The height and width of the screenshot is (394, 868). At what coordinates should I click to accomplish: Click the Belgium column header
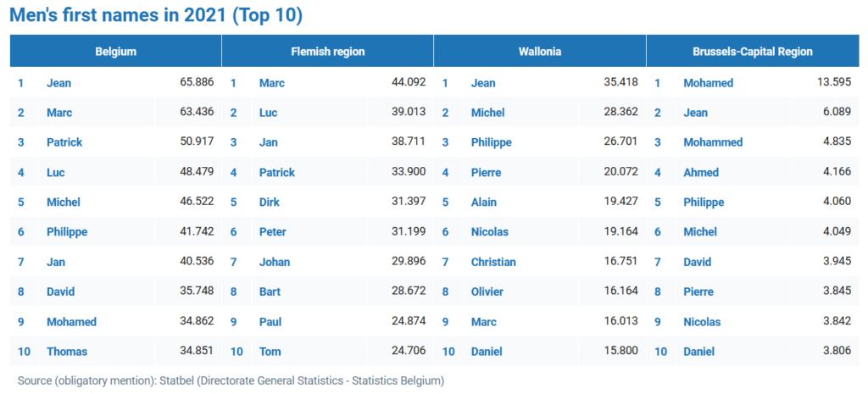point(115,52)
